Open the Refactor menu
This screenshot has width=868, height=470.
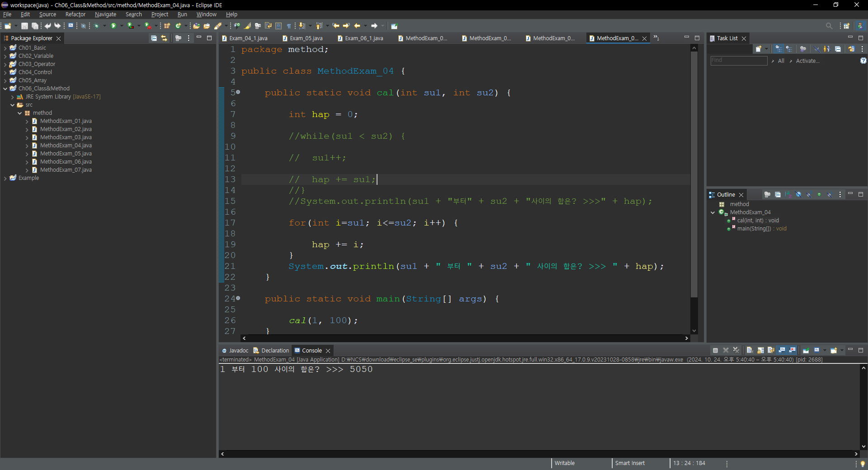coord(75,14)
